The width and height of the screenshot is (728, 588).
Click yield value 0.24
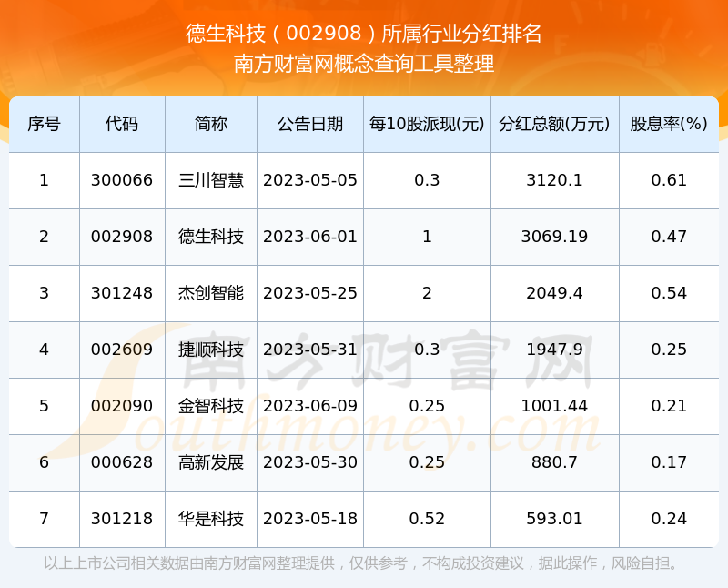(x=669, y=519)
